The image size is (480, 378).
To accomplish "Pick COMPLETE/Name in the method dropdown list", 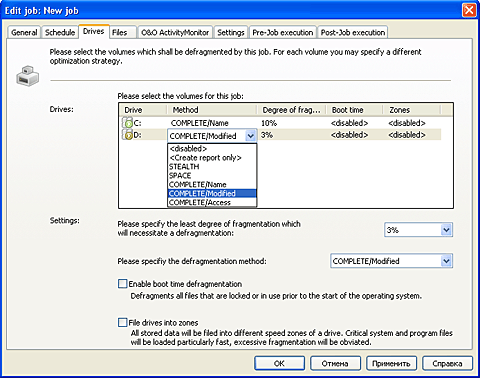I will click(x=212, y=184).
